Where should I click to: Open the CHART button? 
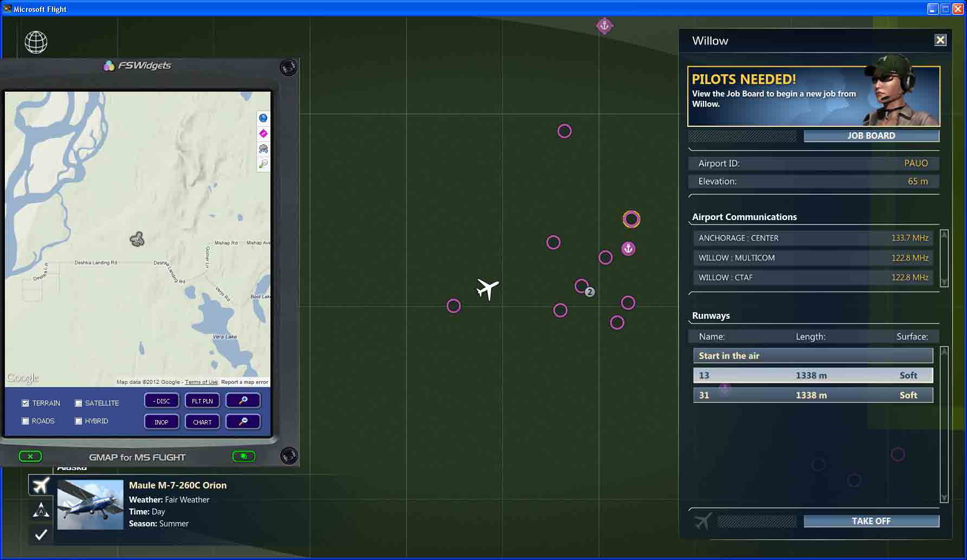coord(202,422)
